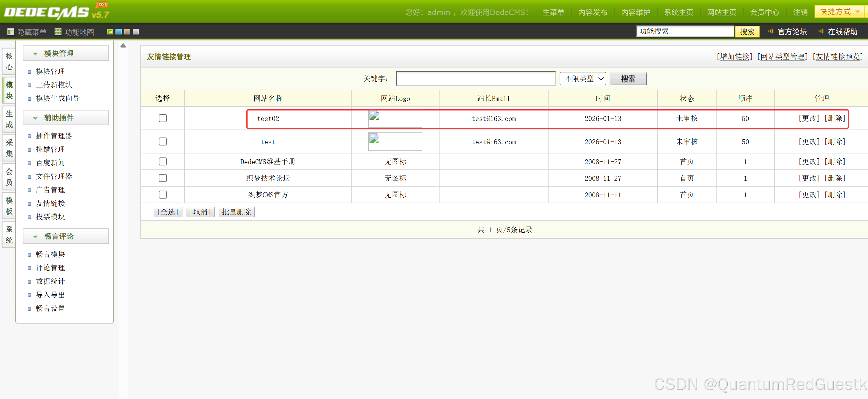This screenshot has width=868, height=399.
Task: Select the green theme color swatch
Action: click(x=110, y=32)
